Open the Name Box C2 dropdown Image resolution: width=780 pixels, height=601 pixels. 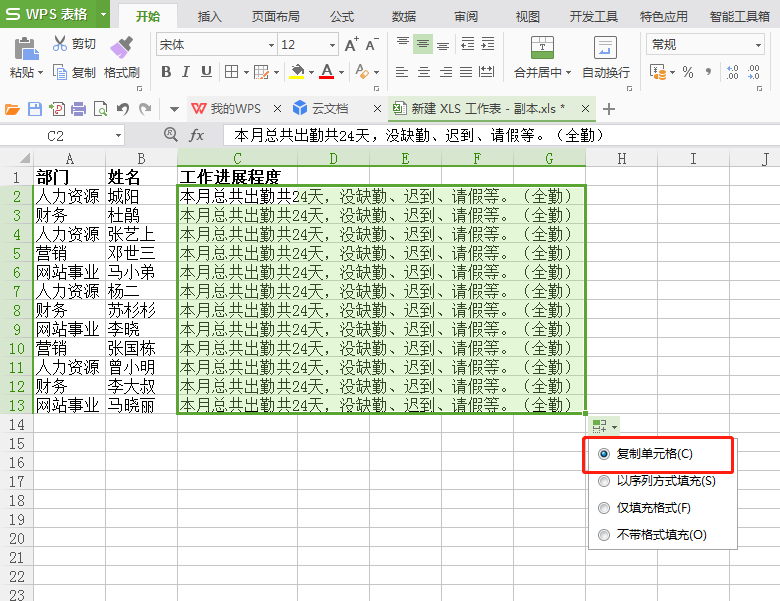tap(118, 135)
